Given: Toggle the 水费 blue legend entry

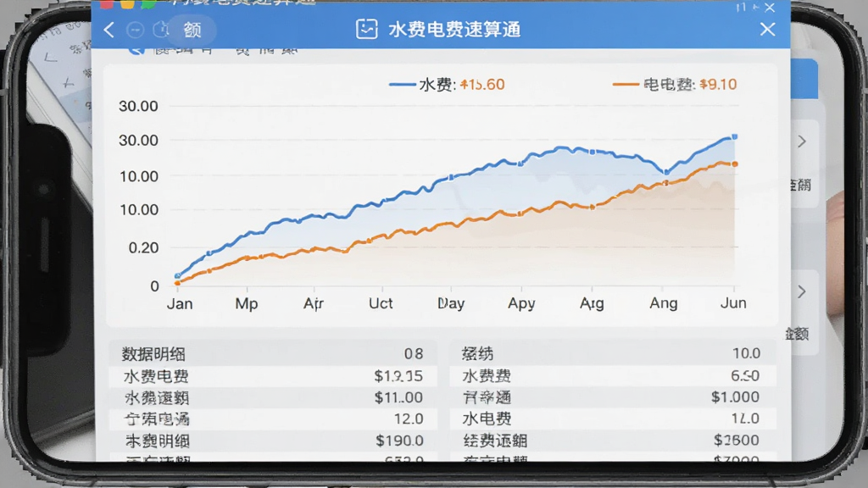Looking at the screenshot, I should point(423,85).
